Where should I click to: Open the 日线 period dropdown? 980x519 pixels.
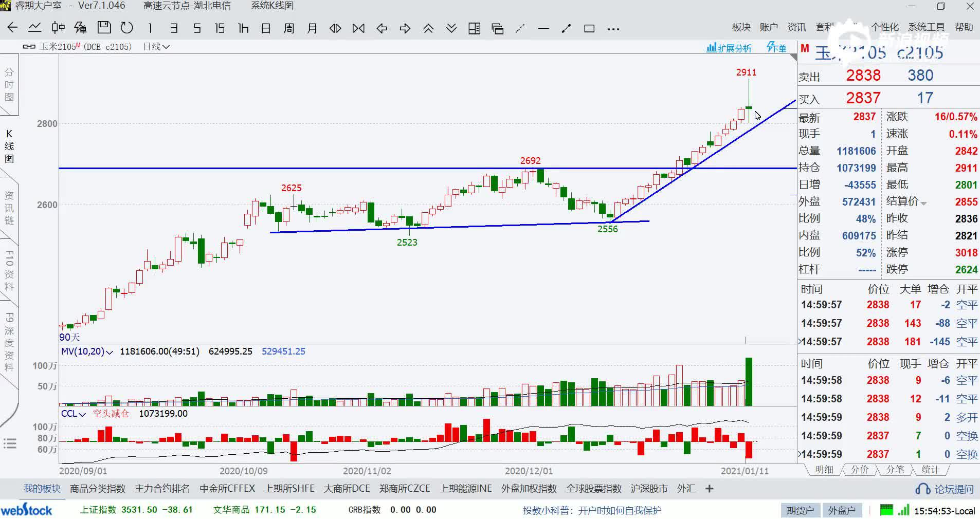tap(156, 47)
